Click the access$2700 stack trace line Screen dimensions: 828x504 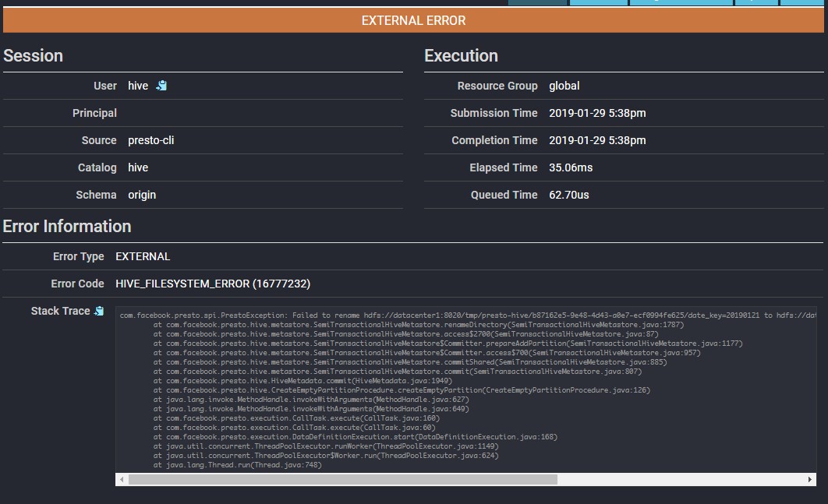(x=406, y=334)
